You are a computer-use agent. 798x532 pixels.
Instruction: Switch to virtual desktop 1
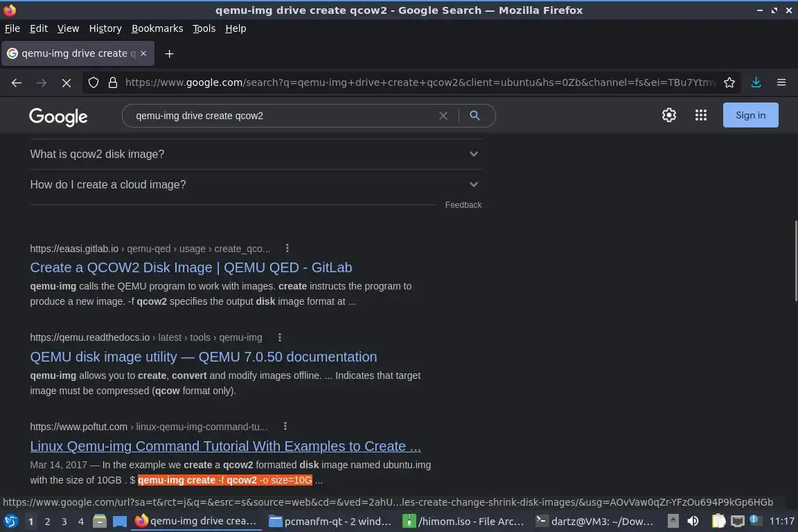point(31,522)
